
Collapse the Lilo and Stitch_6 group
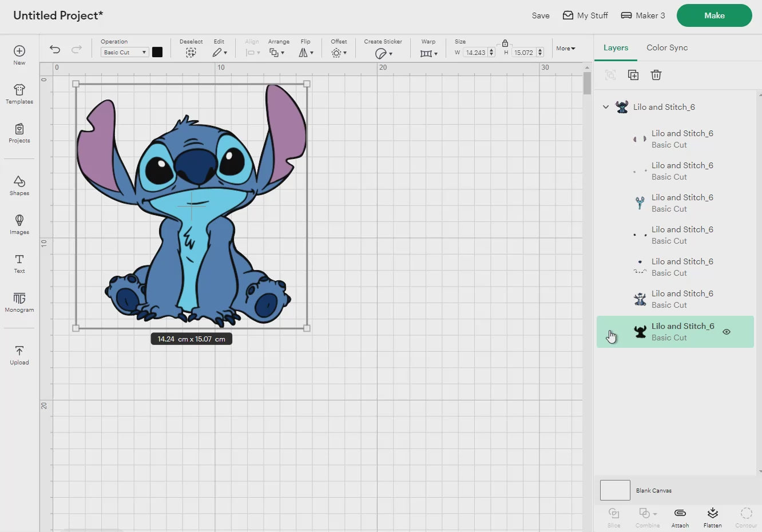(x=606, y=107)
